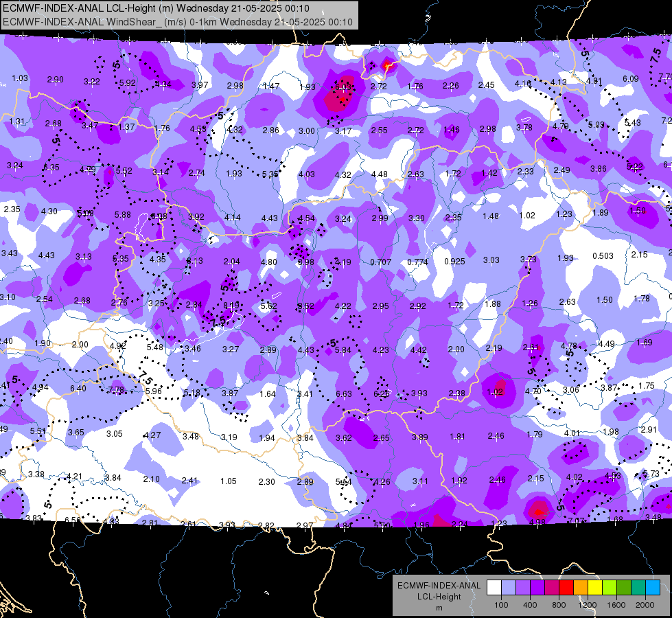This screenshot has height=618, width=672.
Task: Click the wind shear value 1.78
Action: (642, 298)
